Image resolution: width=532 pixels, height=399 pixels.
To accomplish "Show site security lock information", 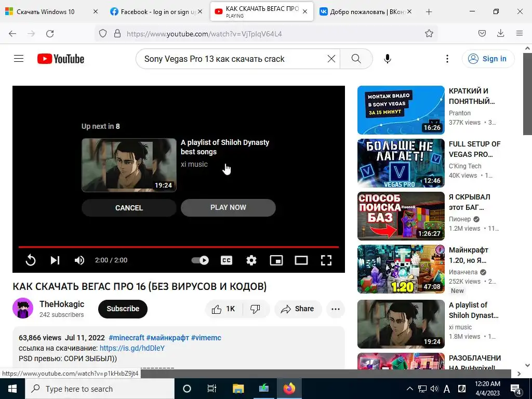I will pos(117,34).
